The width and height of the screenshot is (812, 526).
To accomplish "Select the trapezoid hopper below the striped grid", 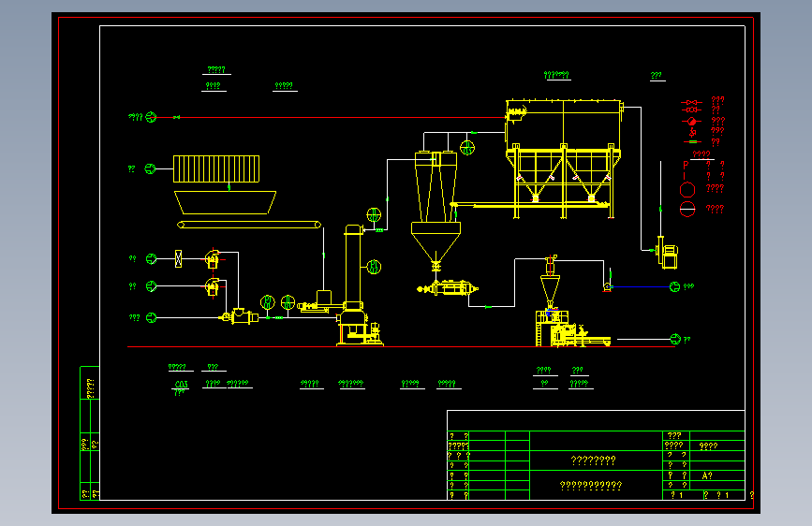I will click(226, 202).
